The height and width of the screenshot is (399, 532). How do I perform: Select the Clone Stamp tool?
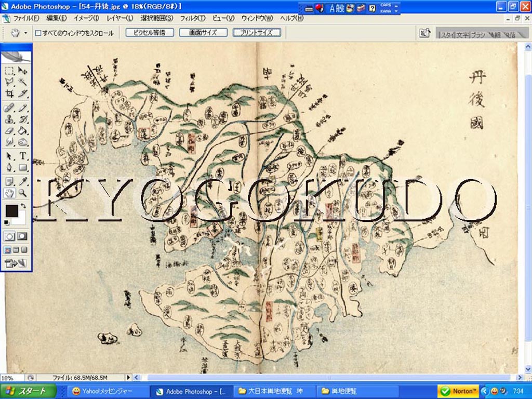pos(9,119)
